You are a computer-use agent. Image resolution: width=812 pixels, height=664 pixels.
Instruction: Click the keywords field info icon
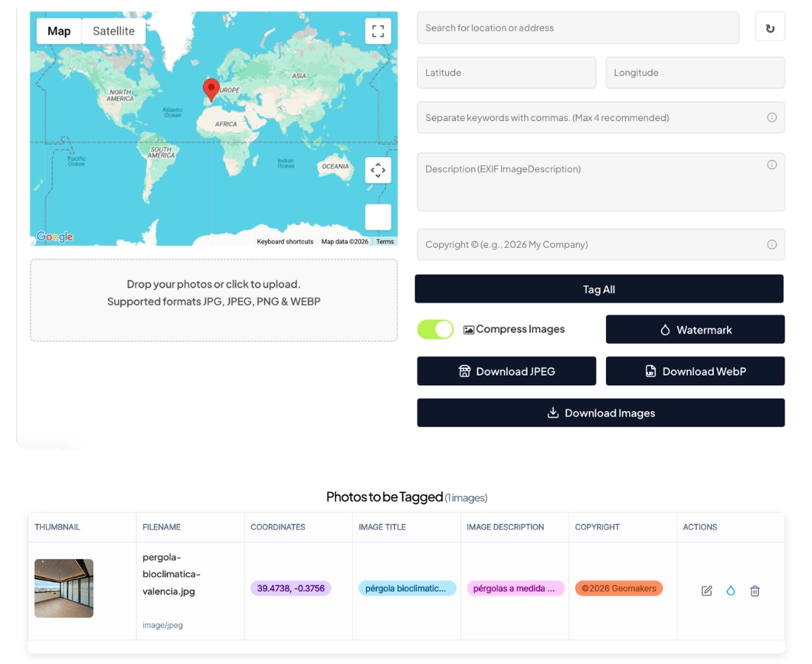771,117
